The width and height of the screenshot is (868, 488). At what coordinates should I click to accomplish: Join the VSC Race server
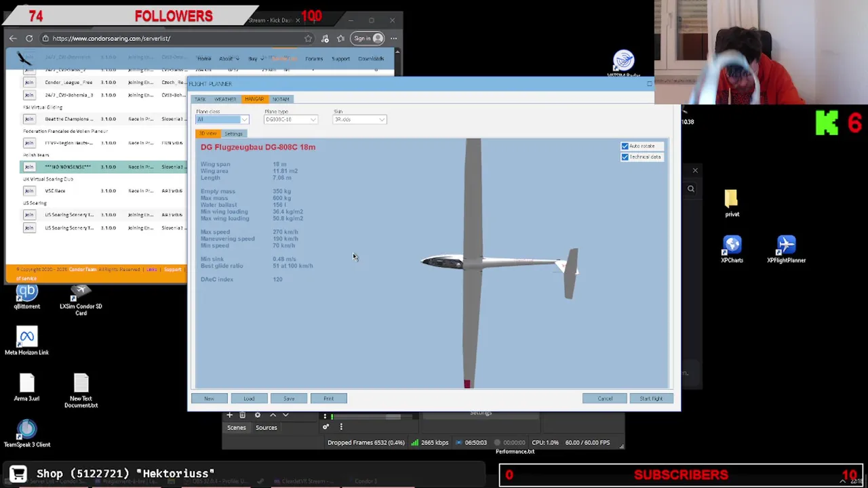28,191
